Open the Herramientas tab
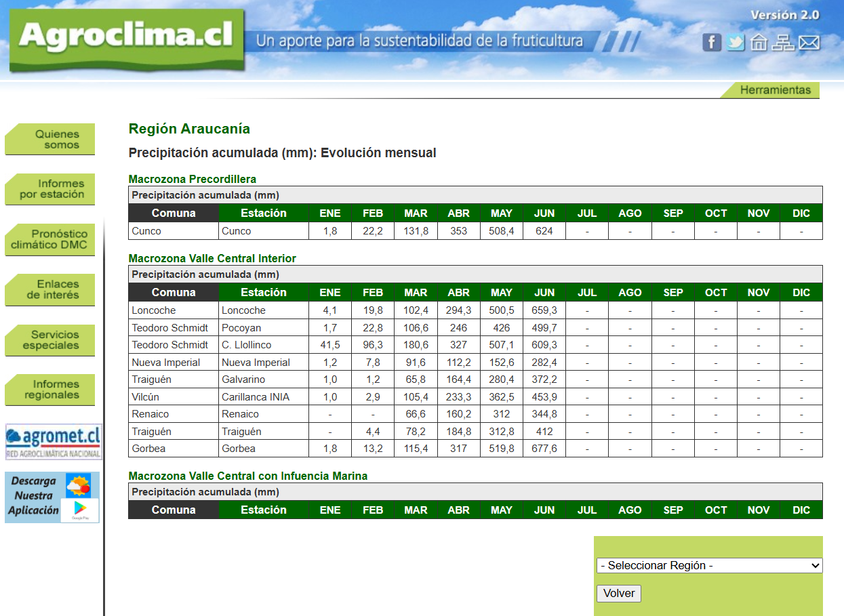 [x=770, y=90]
